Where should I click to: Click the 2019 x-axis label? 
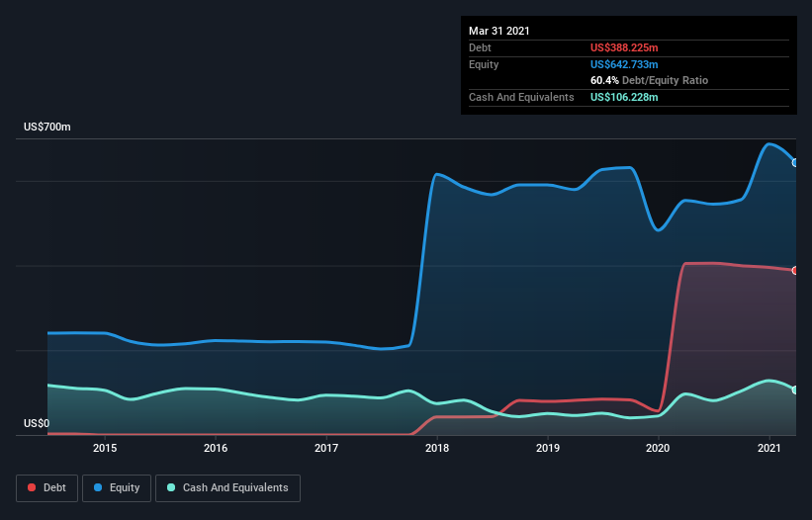click(548, 448)
